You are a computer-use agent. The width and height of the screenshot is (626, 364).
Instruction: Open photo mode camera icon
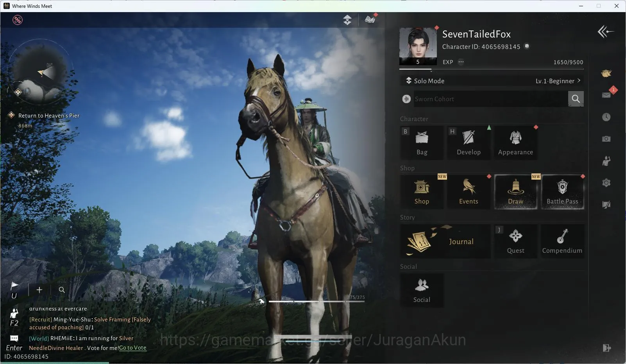[606, 139]
